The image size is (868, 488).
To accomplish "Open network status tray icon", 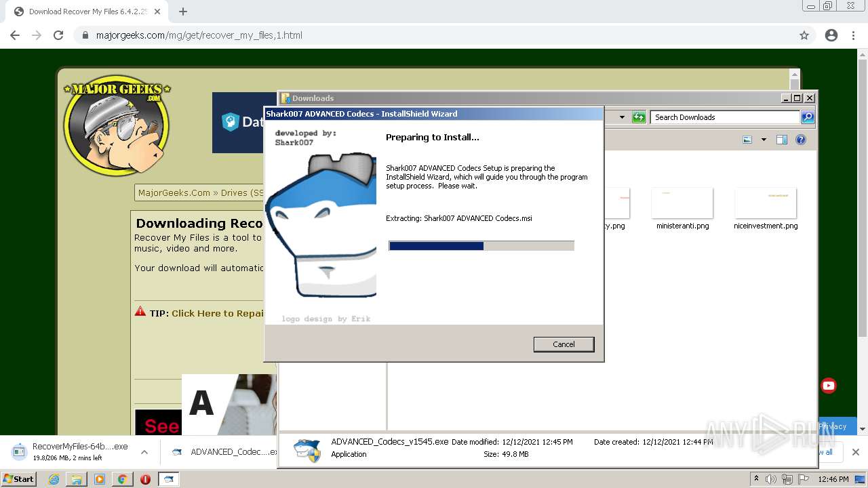I will [787, 479].
